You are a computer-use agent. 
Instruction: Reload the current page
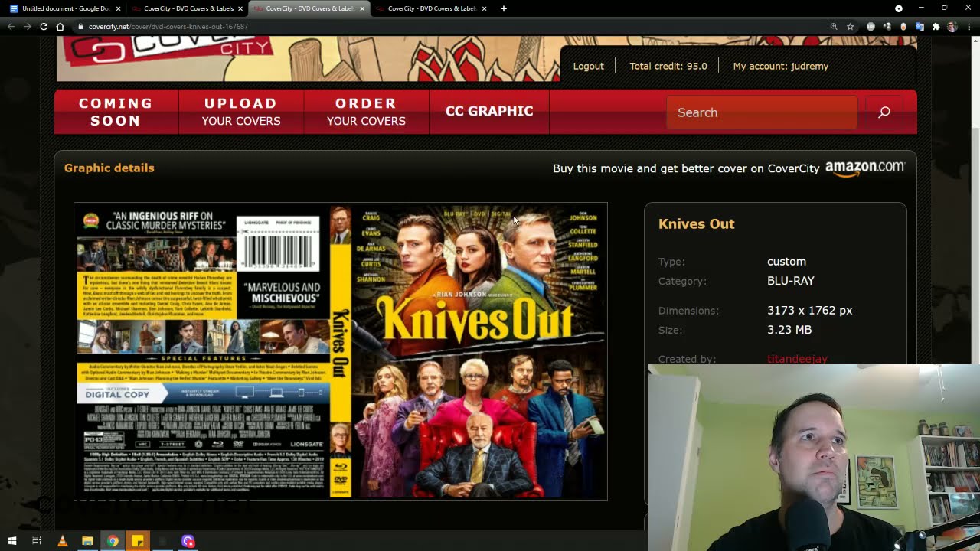(x=44, y=26)
